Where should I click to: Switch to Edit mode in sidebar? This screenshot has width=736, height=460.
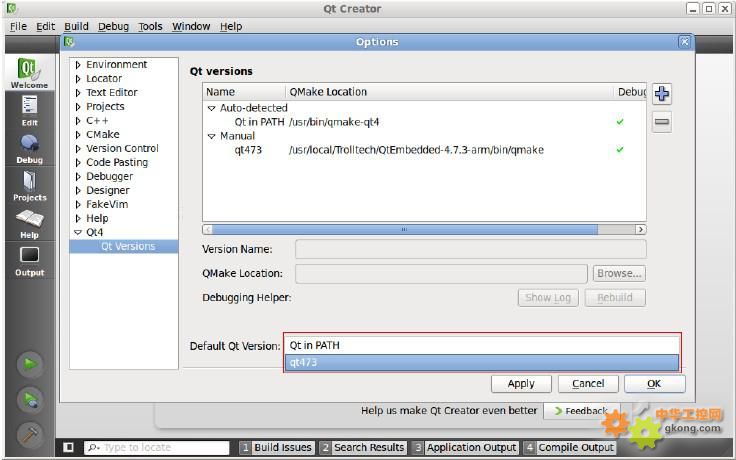point(29,111)
